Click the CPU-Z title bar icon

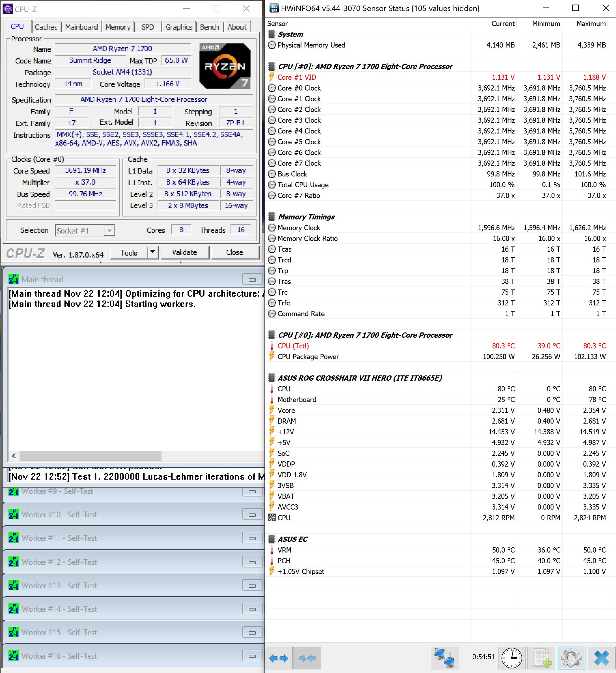7,9
